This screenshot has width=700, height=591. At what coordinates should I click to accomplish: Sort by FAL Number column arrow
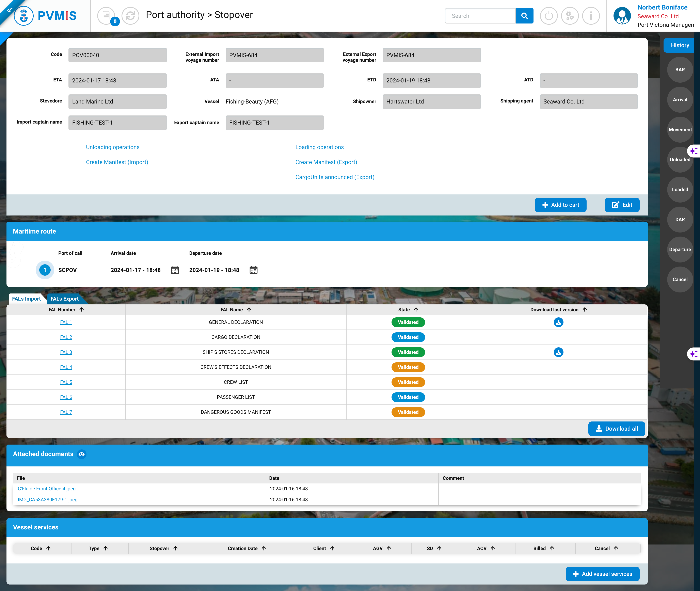click(x=81, y=309)
